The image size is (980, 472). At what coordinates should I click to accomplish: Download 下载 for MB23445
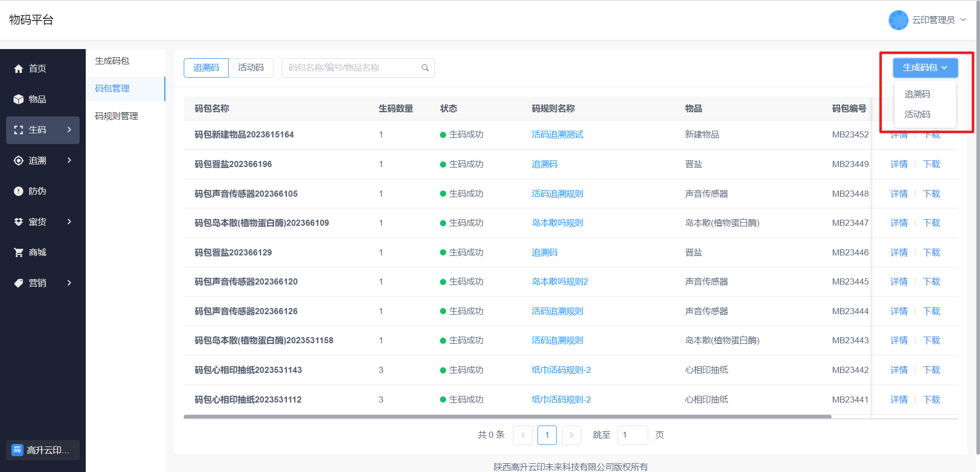click(x=932, y=282)
